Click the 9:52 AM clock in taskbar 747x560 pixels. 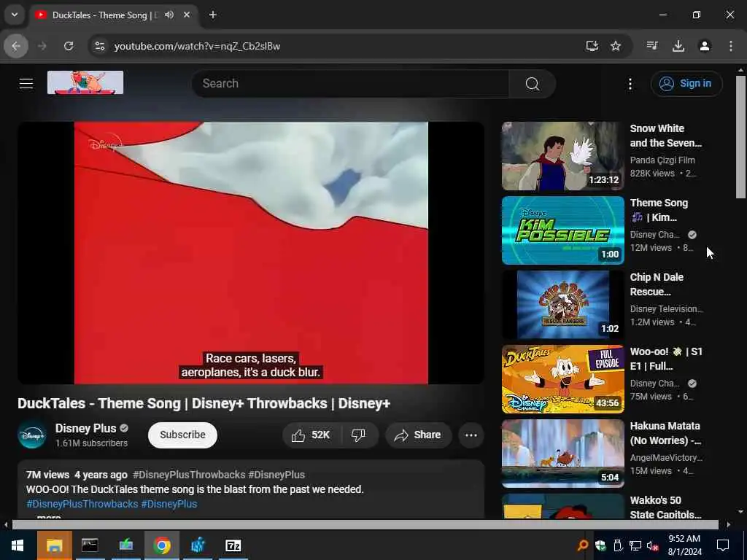coord(684,539)
